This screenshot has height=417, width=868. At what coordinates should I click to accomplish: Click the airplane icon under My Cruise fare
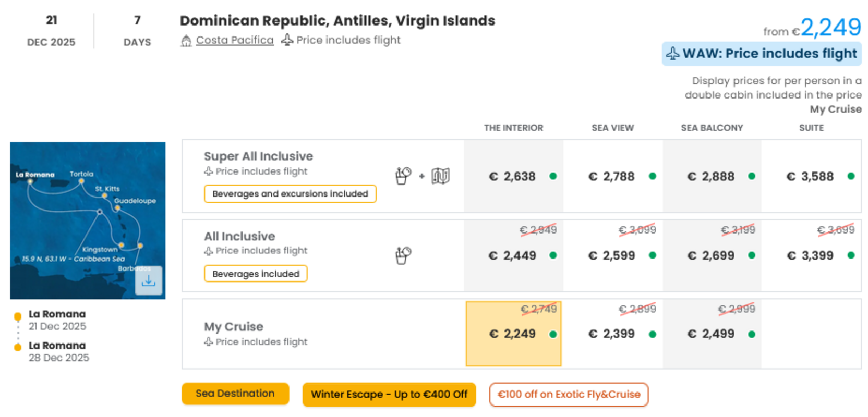click(209, 341)
